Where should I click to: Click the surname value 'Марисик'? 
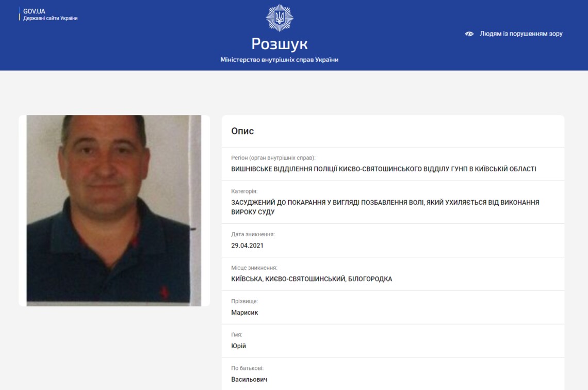244,313
